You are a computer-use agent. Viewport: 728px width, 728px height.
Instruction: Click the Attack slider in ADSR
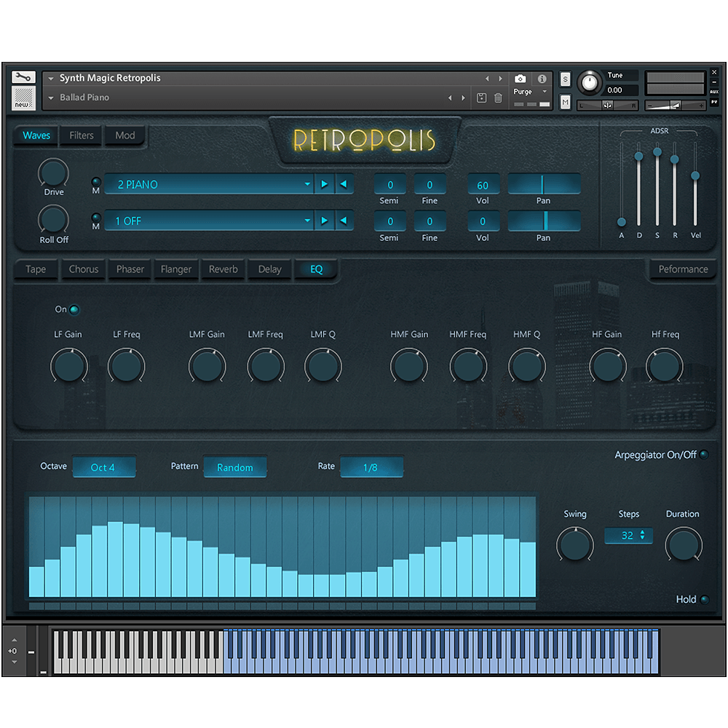[622, 184]
